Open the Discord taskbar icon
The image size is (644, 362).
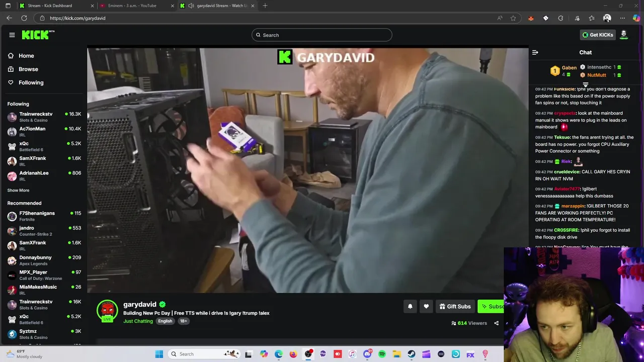[367, 354]
